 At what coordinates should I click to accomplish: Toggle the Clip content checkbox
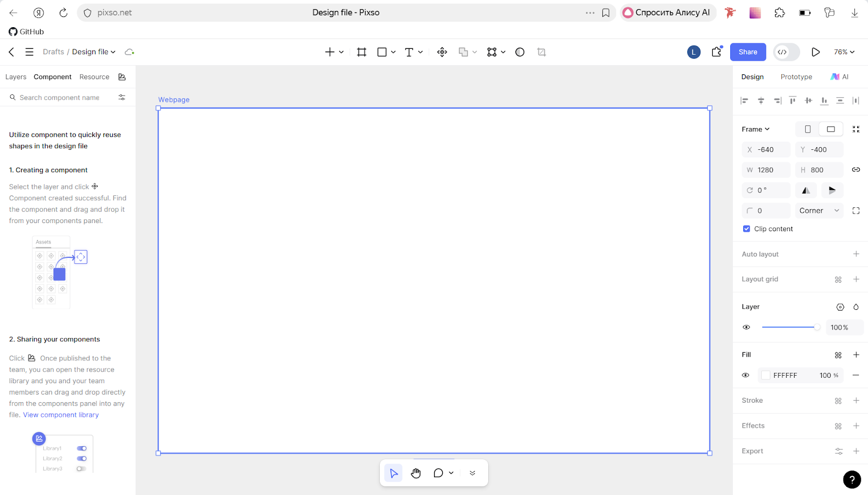[746, 229]
